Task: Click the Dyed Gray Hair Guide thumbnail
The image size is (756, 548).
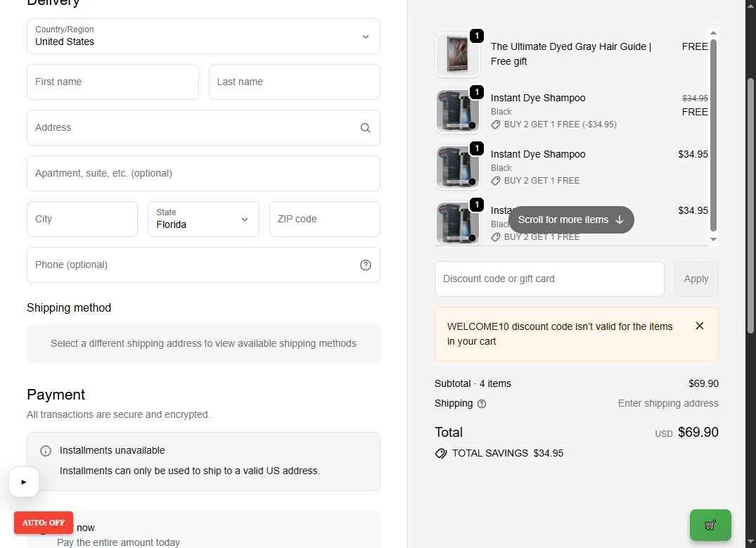Action: 457,54
